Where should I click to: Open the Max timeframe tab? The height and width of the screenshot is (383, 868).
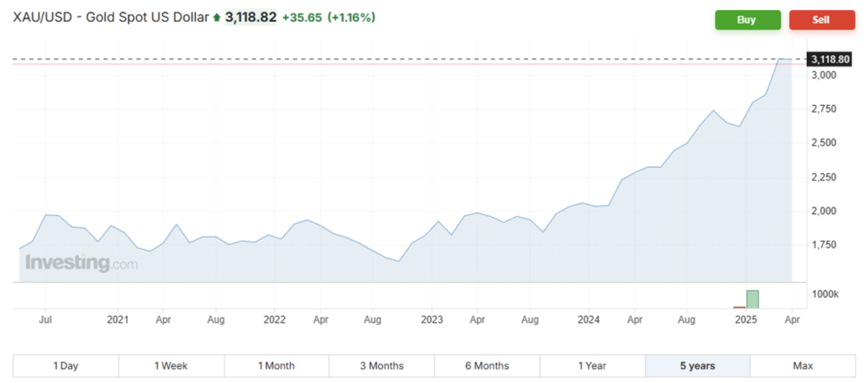803,366
